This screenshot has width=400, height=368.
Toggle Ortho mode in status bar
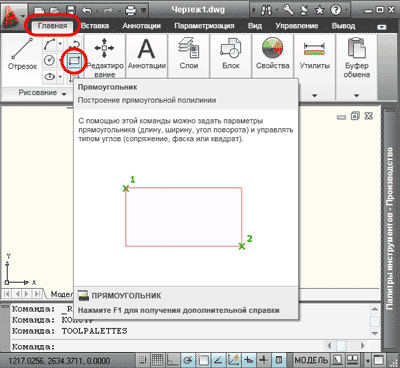[x=172, y=360]
